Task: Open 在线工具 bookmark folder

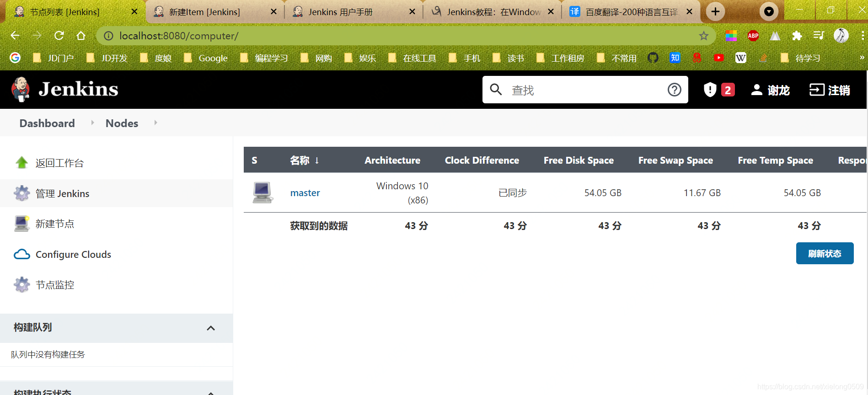Action: coord(413,58)
